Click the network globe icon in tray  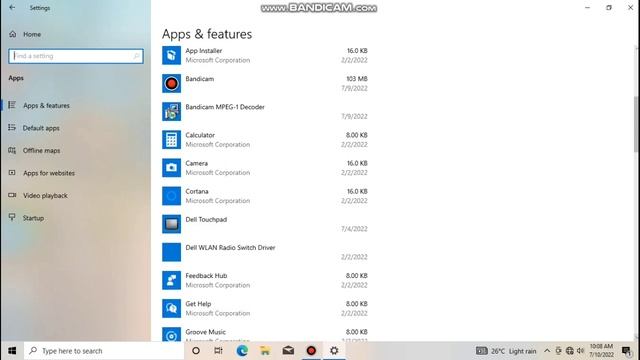(570, 351)
